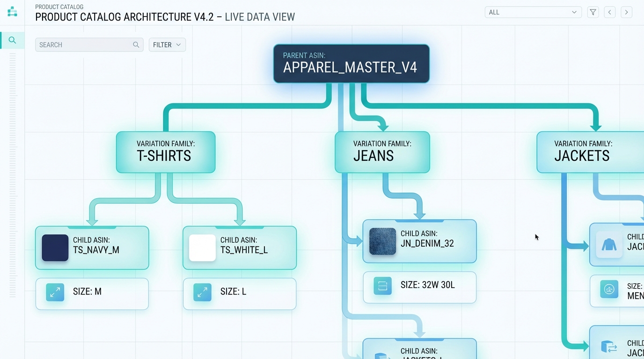Select the search tool in the left sidebar
Image resolution: width=644 pixels, height=359 pixels.
[x=12, y=40]
